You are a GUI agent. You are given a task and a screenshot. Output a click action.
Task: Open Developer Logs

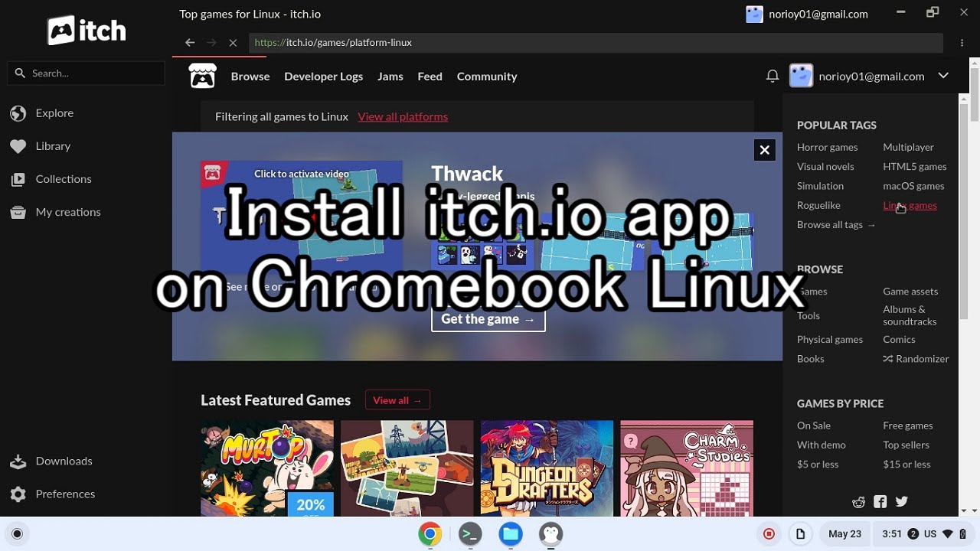point(323,76)
